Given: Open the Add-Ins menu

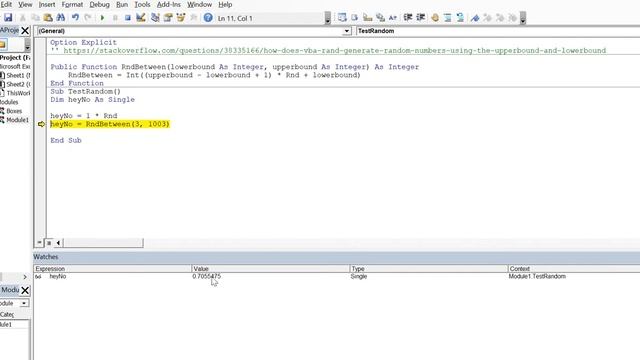Looking at the screenshot, I should (x=169, y=4).
